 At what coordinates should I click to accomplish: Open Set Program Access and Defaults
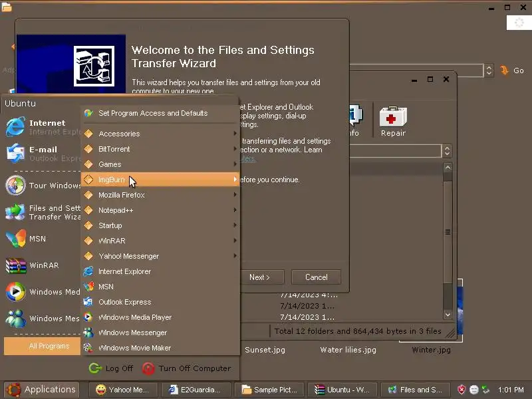point(160,113)
